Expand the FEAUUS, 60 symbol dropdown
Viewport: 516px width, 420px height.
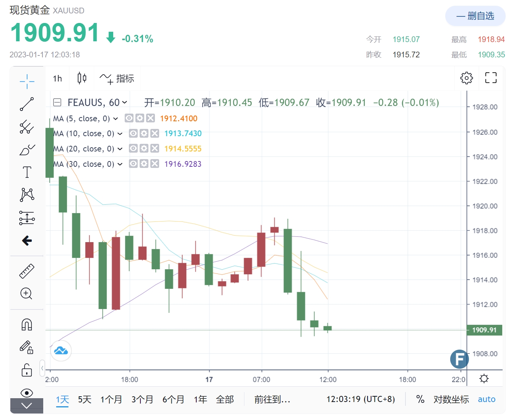pyautogui.click(x=124, y=103)
